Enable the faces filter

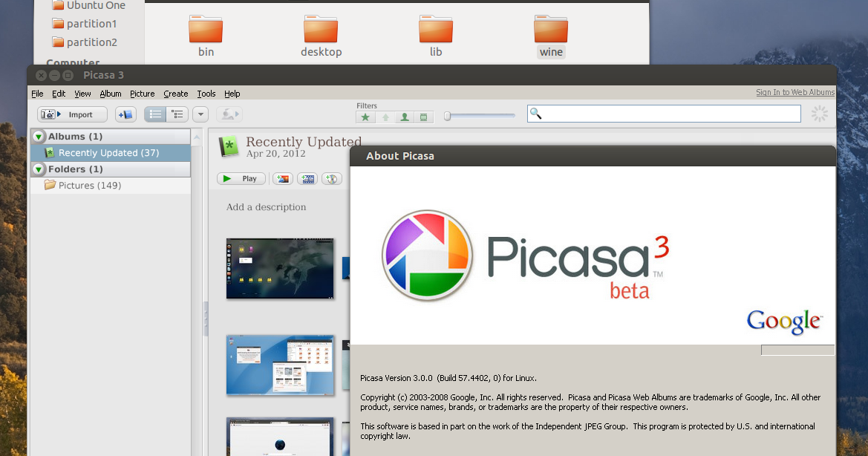[404, 117]
